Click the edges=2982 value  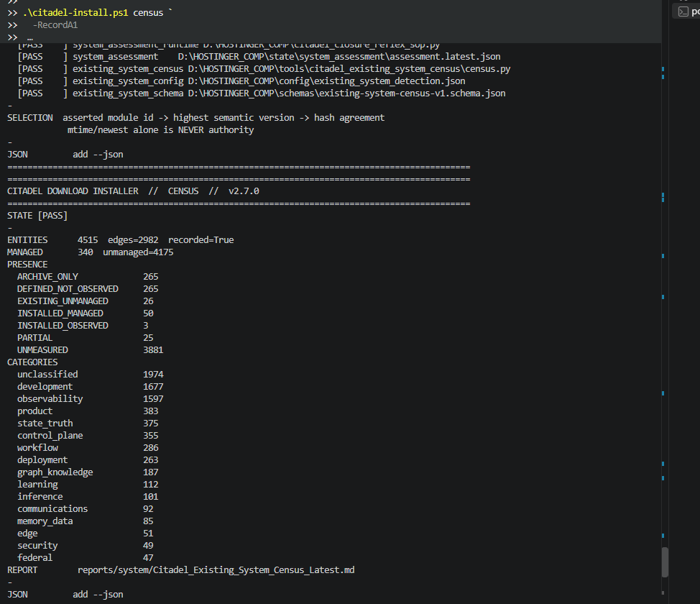tap(133, 240)
